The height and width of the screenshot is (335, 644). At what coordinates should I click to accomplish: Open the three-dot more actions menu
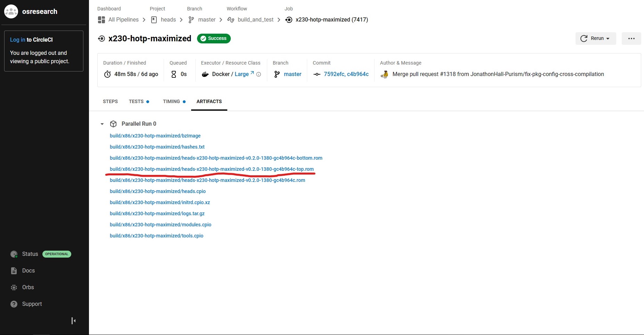pyautogui.click(x=631, y=39)
